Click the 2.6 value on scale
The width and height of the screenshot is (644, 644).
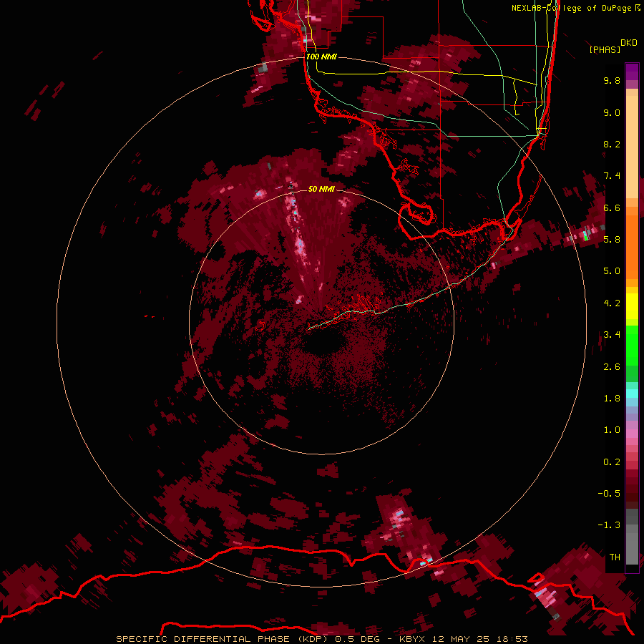click(612, 366)
